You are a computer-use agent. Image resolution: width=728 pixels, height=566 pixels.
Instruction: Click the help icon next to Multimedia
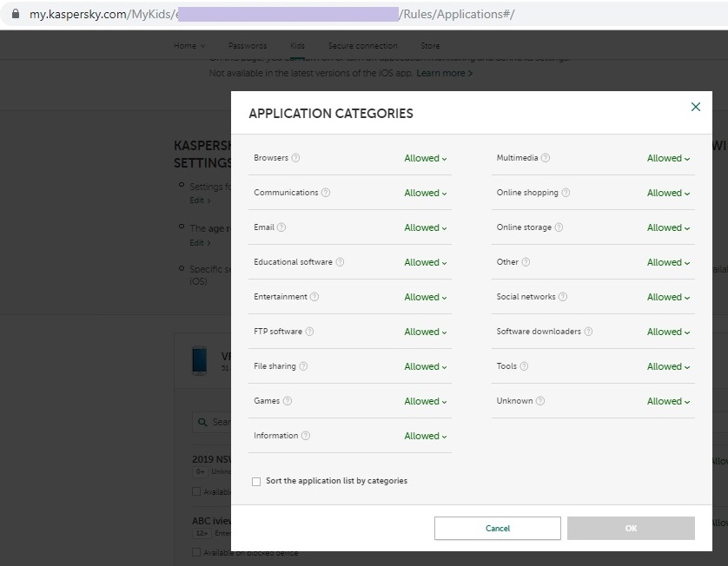(x=546, y=158)
